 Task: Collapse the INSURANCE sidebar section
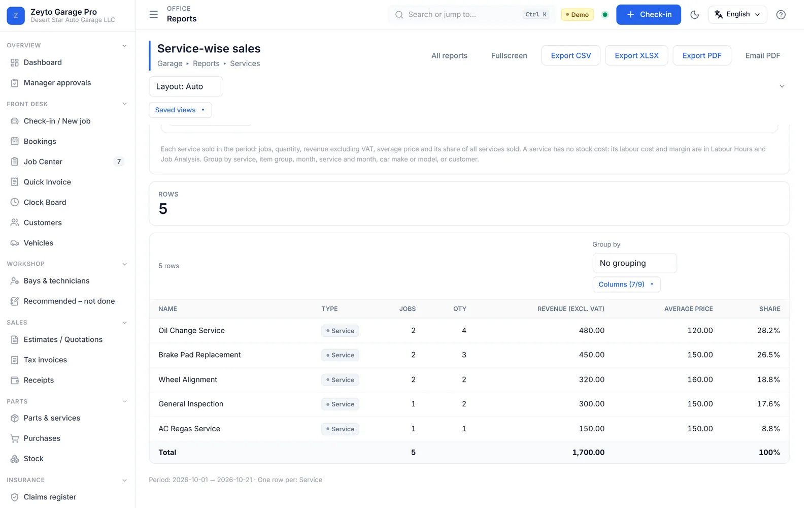[125, 480]
